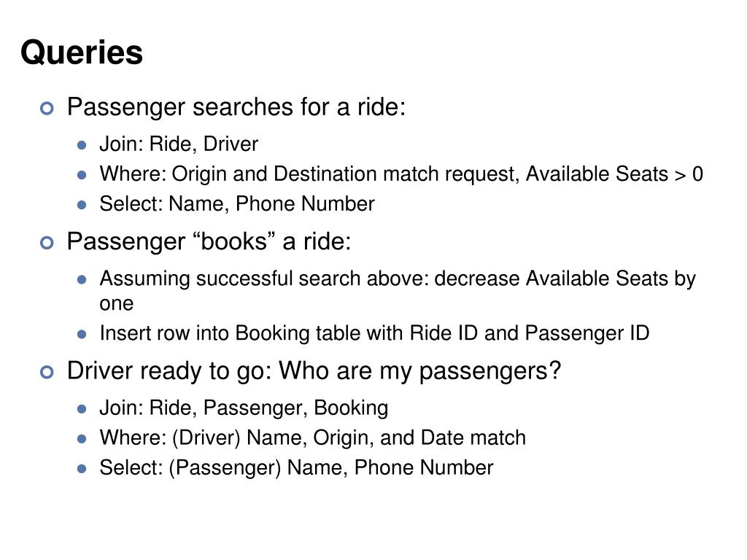Click the bullet before Select: Name, Phone Number

(82, 205)
